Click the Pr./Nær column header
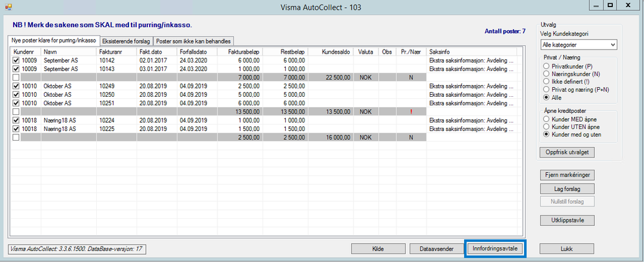 [410, 52]
